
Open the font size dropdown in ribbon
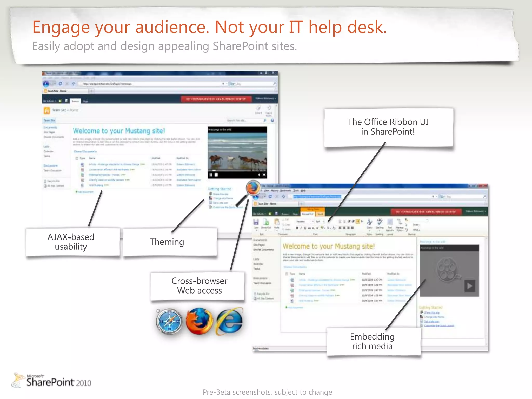[x=320, y=221]
